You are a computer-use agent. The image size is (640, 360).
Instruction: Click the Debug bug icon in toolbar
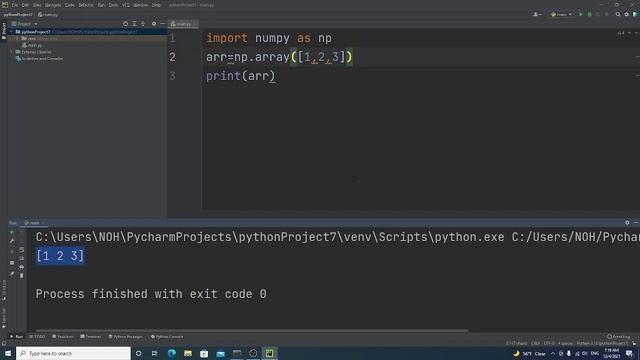pyautogui.click(x=589, y=14)
